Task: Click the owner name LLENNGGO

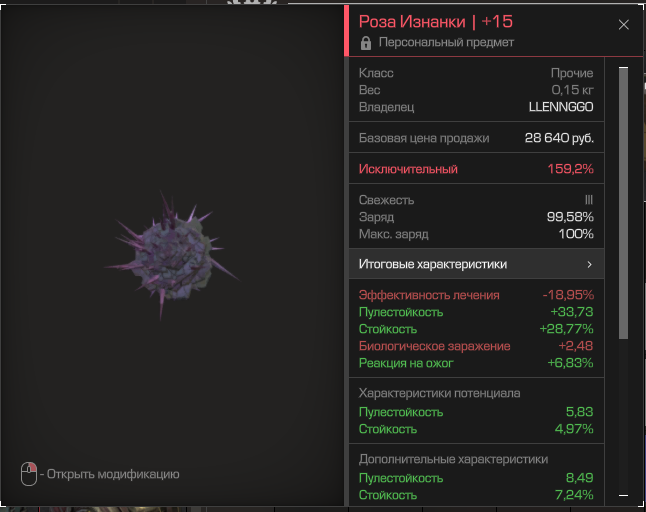Action: [x=560, y=107]
